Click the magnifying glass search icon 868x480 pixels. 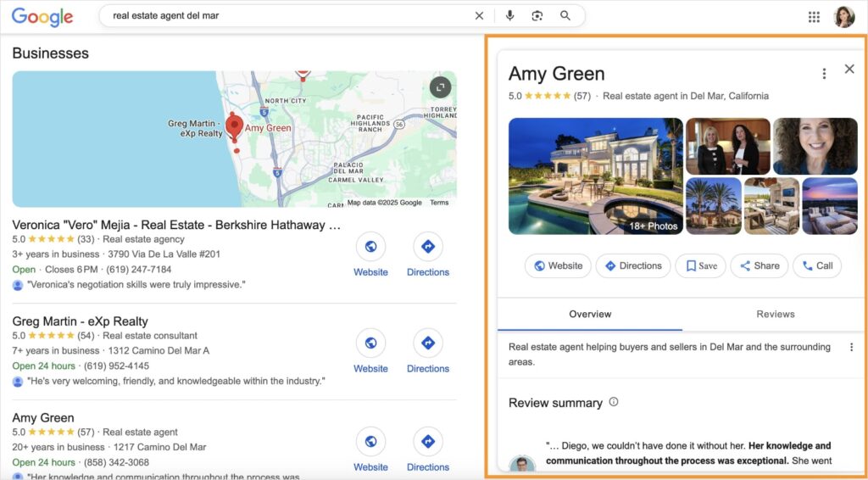tap(565, 15)
